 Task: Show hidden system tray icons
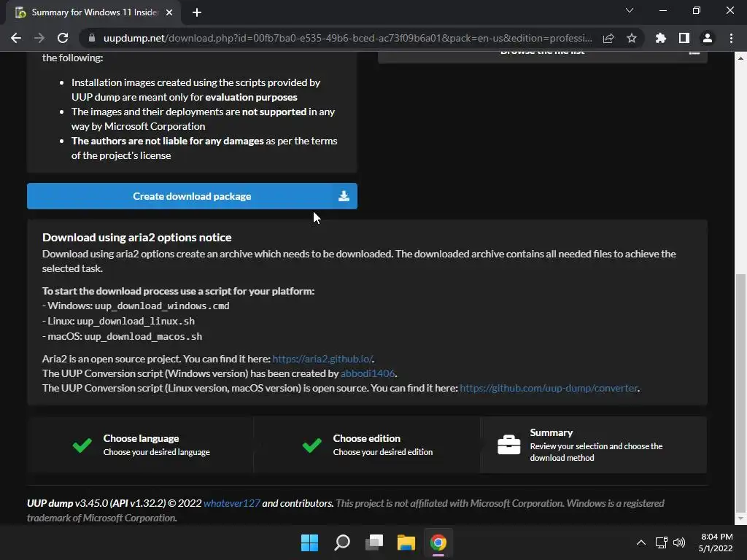pyautogui.click(x=641, y=542)
